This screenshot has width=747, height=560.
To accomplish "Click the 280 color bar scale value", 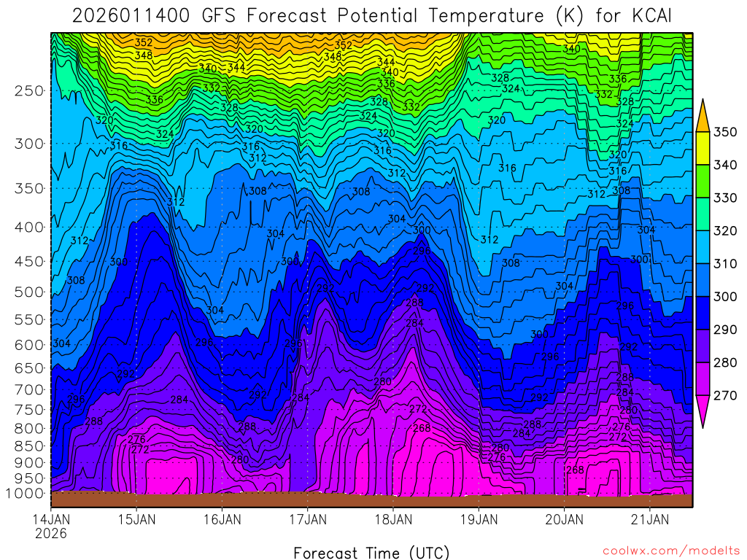I will (x=725, y=362).
